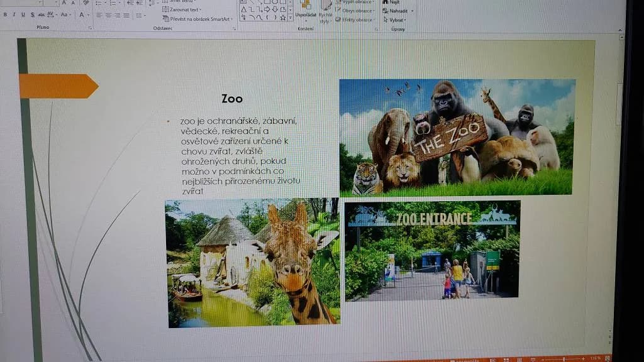Select the triangle shape in the shapes gallery
644x362 pixels.
(x=243, y=9)
